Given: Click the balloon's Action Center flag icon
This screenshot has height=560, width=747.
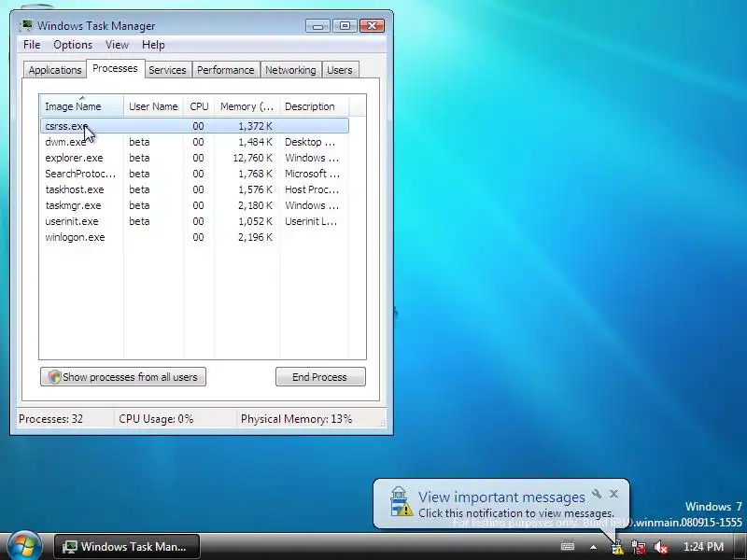Looking at the screenshot, I should [x=401, y=502].
